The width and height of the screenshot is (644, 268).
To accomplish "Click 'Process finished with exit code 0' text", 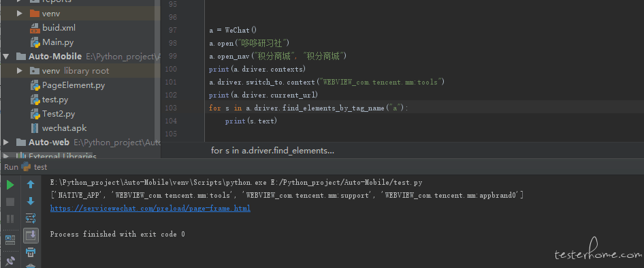I will click(x=118, y=234).
